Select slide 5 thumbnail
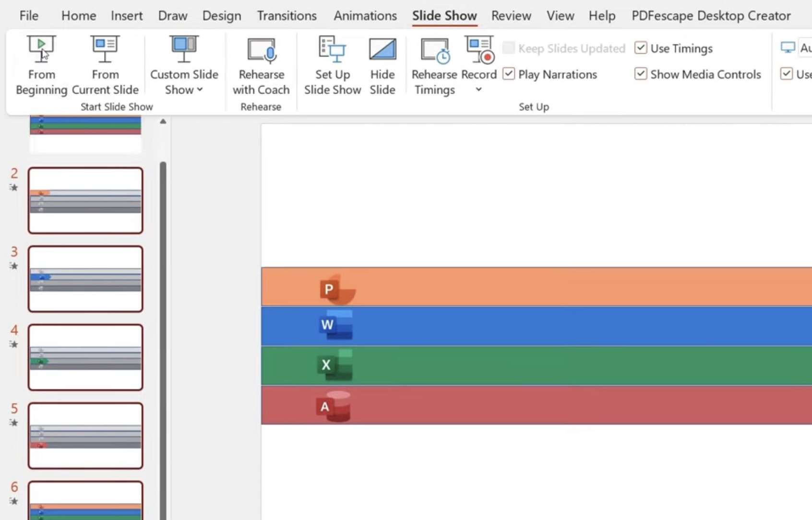 click(85, 436)
